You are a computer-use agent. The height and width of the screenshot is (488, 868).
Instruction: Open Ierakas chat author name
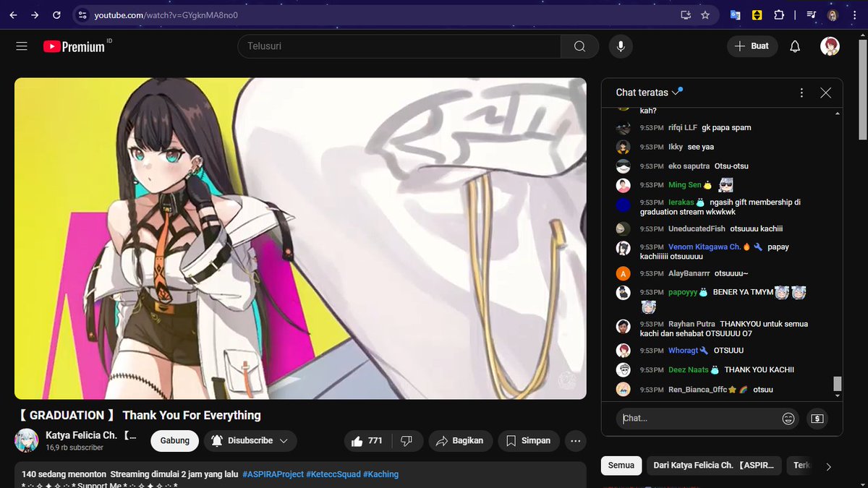pos(681,202)
